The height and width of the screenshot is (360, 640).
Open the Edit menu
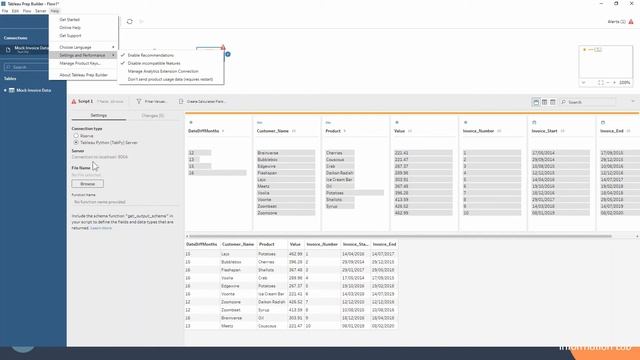[16, 11]
